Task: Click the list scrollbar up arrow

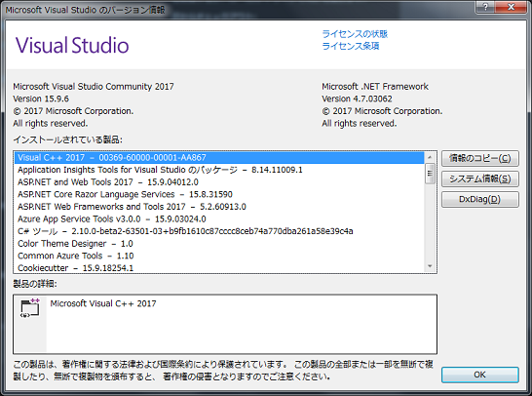Action: pos(430,157)
